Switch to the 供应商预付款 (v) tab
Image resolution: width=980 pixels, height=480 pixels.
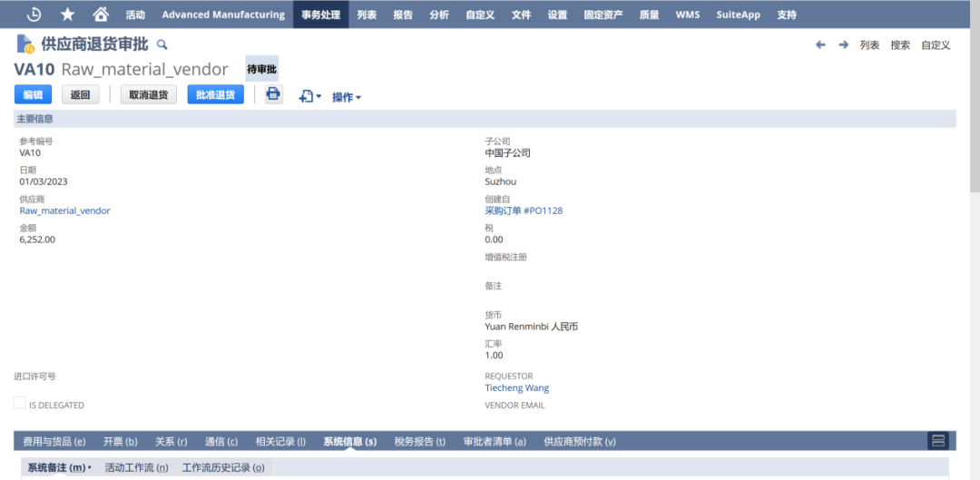point(580,441)
